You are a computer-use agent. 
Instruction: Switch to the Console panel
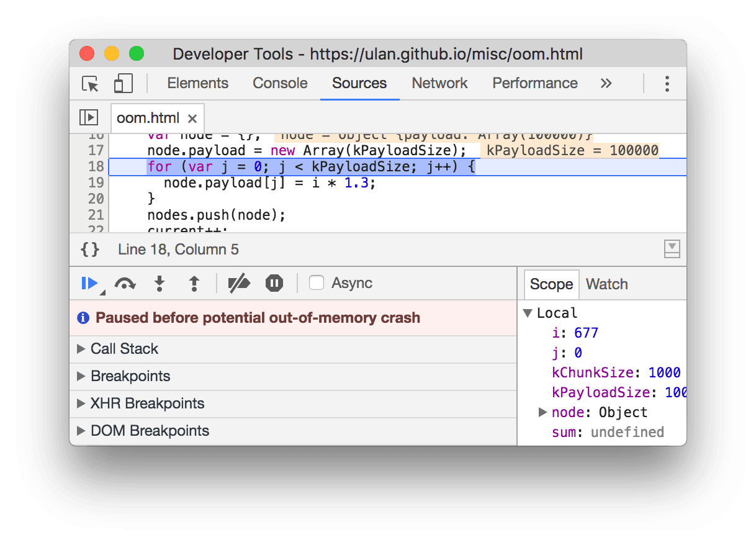[279, 83]
